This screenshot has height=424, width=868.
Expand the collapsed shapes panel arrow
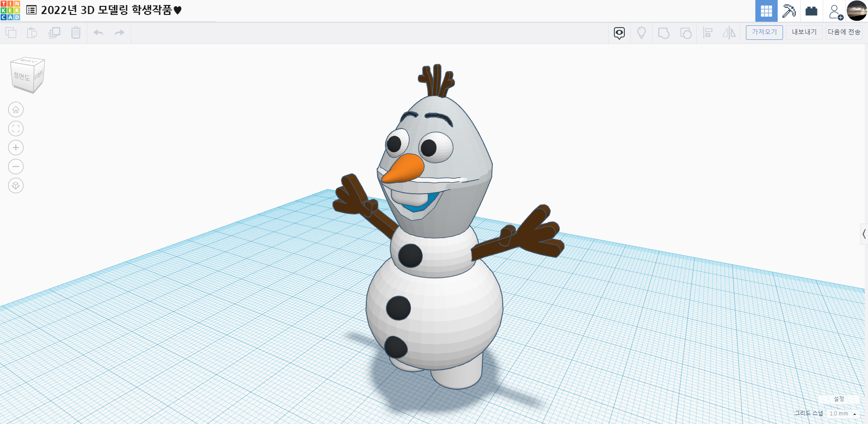tap(864, 234)
